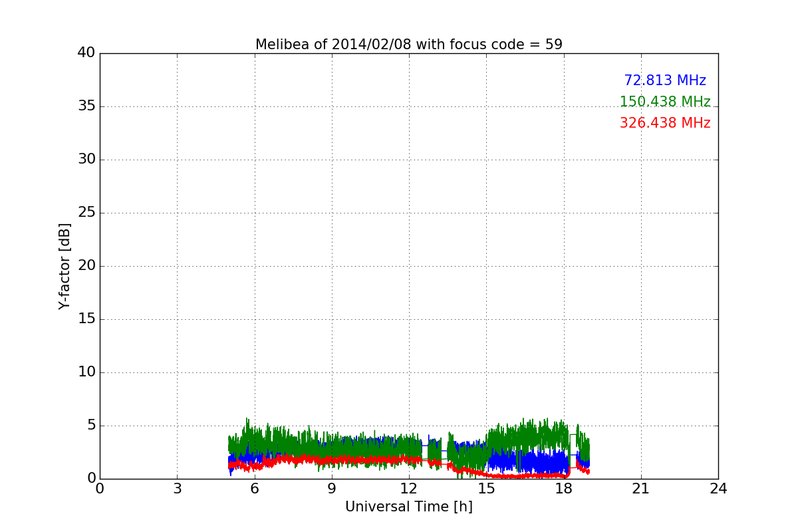Click the Universal Time [h] axis label
The height and width of the screenshot is (532, 798).
[x=409, y=507]
